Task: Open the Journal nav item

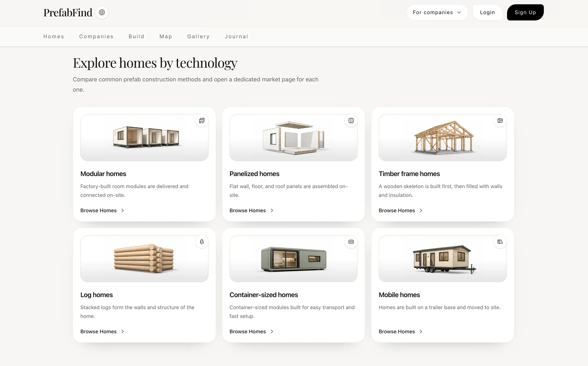Action: click(x=236, y=37)
